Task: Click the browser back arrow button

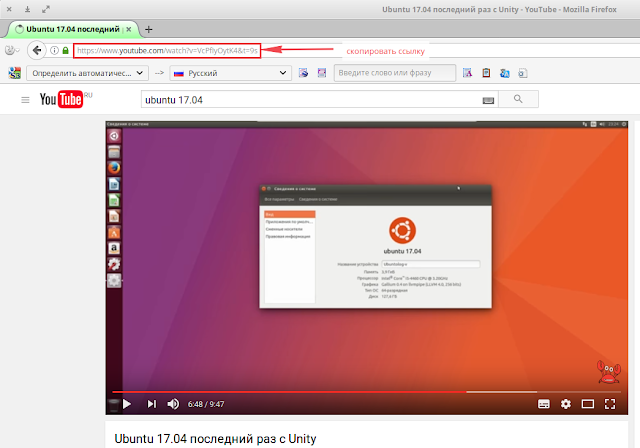Action: click(37, 51)
